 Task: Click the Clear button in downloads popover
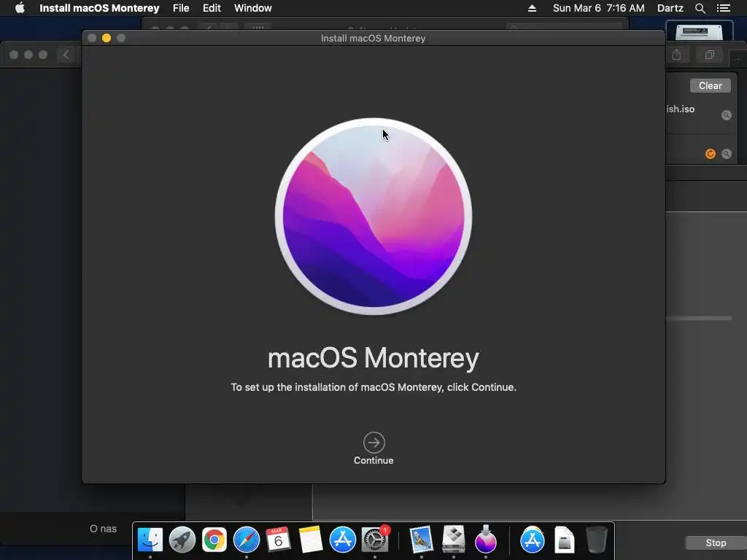click(710, 86)
